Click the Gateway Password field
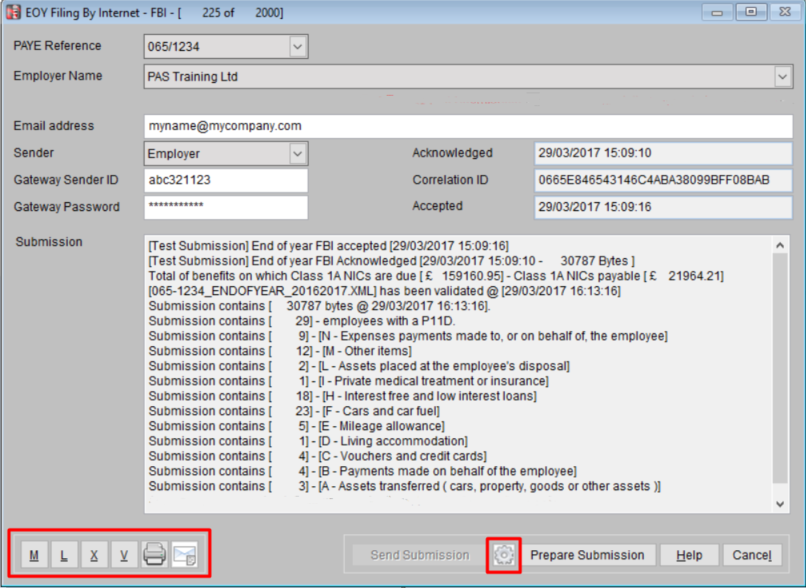The height and width of the screenshot is (588, 806). pyautogui.click(x=226, y=207)
